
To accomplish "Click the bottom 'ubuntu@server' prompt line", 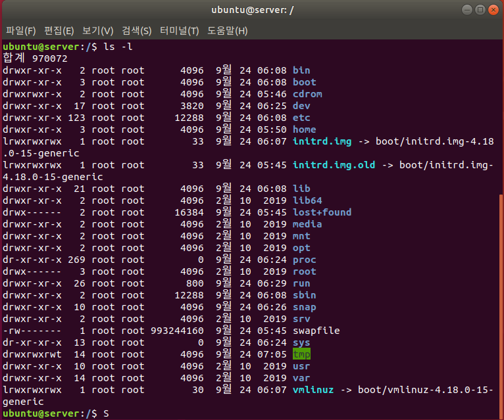I will tap(56, 413).
